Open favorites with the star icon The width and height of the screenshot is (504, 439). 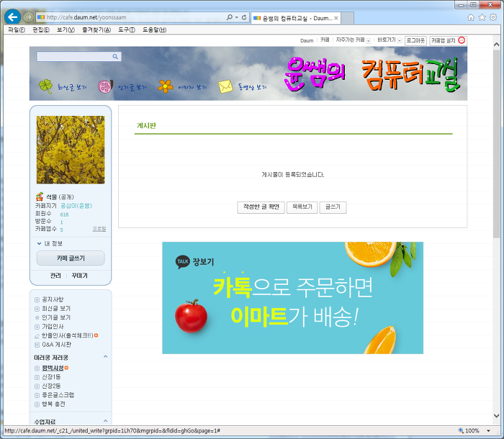[482, 17]
